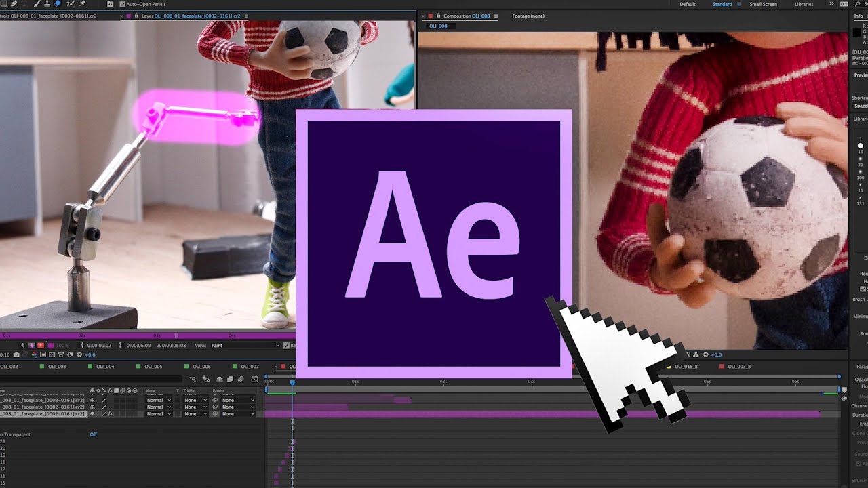Switch to the OLI_003 timeline tab

point(57,367)
